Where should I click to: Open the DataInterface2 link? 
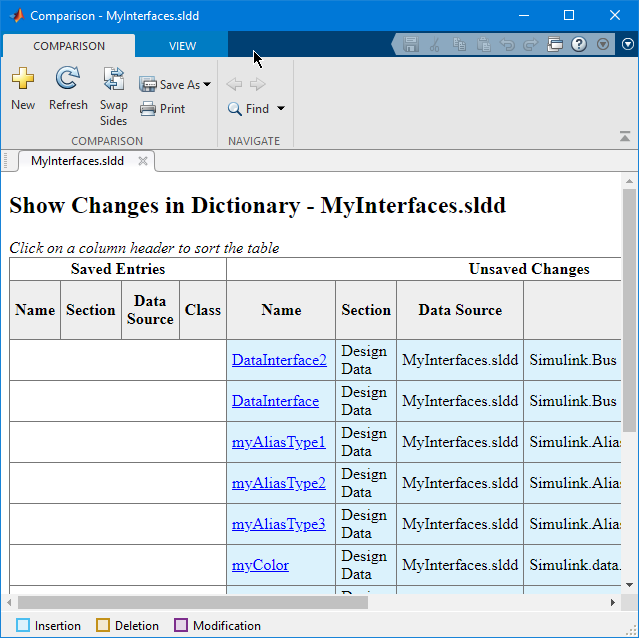pos(279,360)
